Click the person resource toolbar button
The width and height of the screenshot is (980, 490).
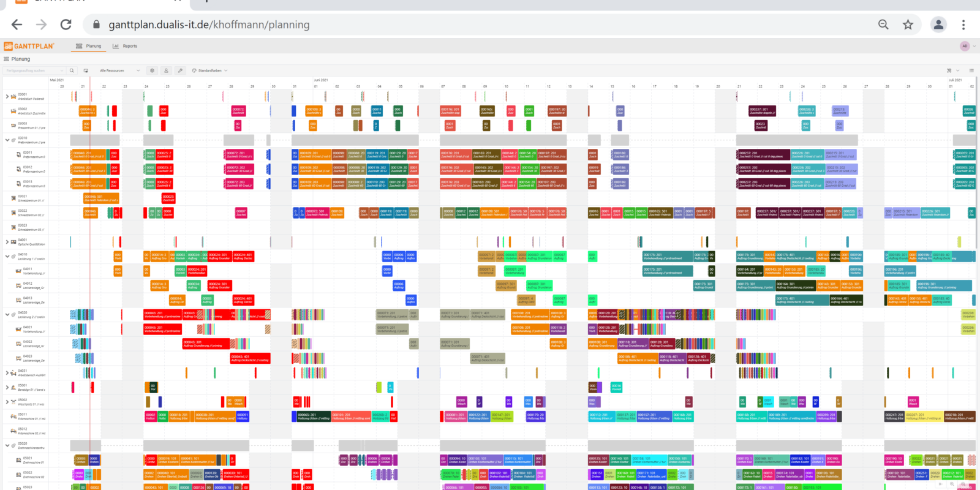[x=166, y=70]
